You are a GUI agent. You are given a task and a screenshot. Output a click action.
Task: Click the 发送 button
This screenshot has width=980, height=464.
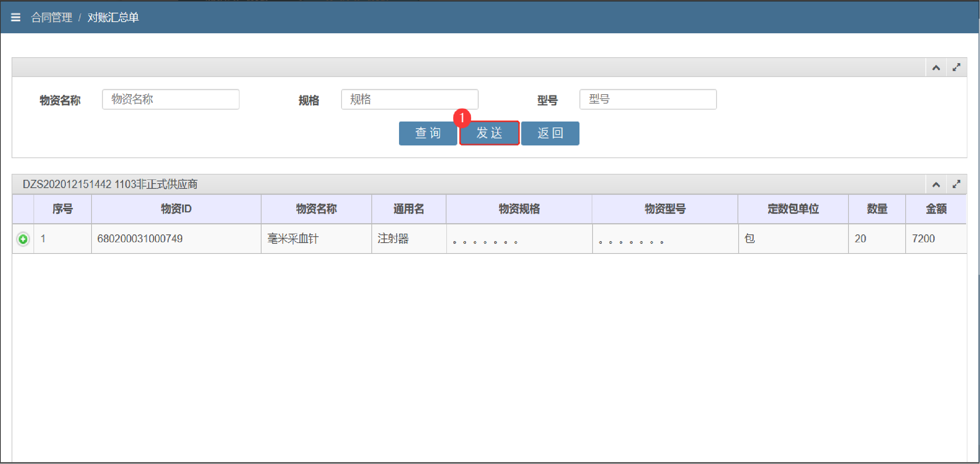(489, 133)
